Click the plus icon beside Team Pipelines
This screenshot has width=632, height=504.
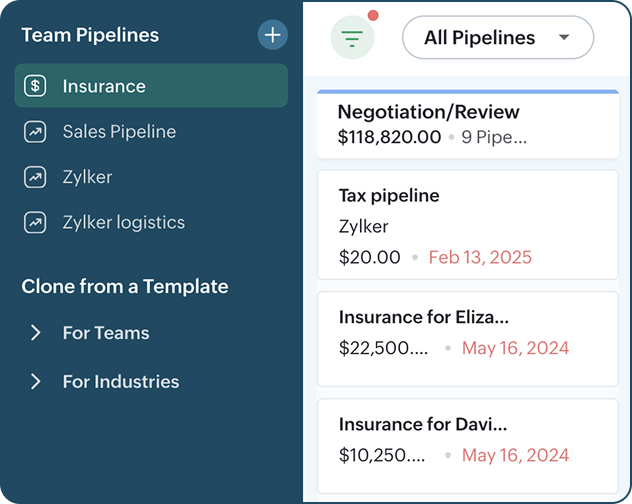(x=272, y=35)
